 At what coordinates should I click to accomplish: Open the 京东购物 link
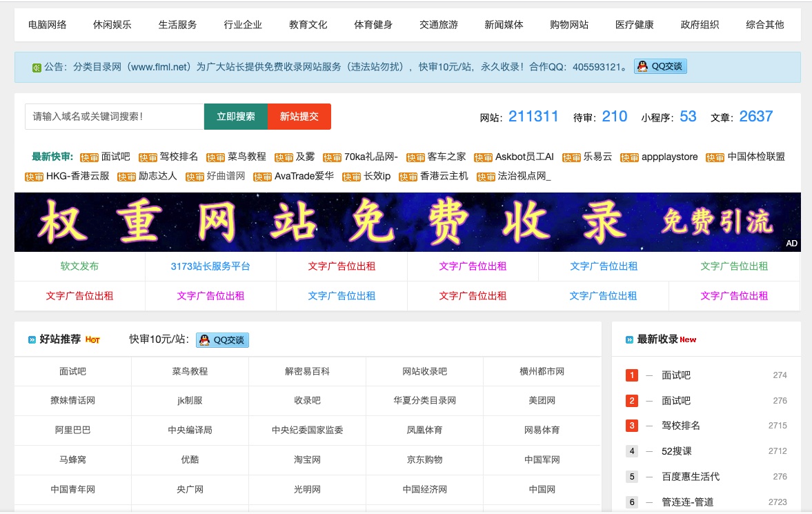pyautogui.click(x=425, y=459)
